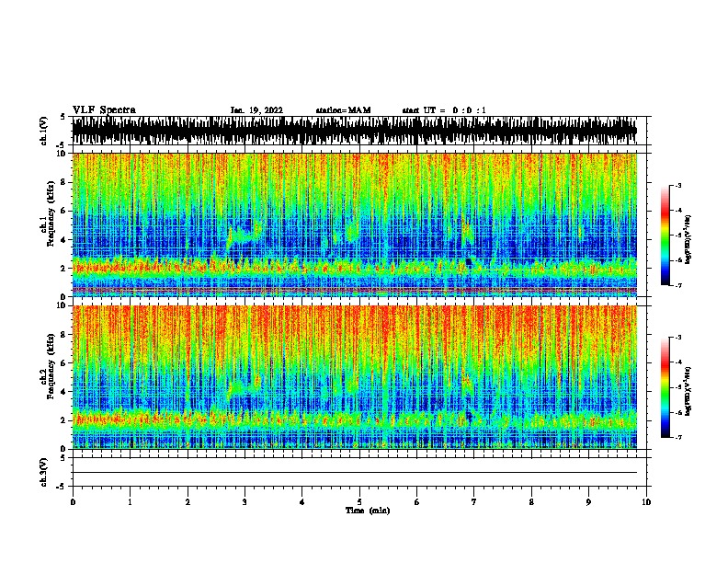Click the time axis tick label "9"
Screen dimensions: 728x563
tap(588, 502)
